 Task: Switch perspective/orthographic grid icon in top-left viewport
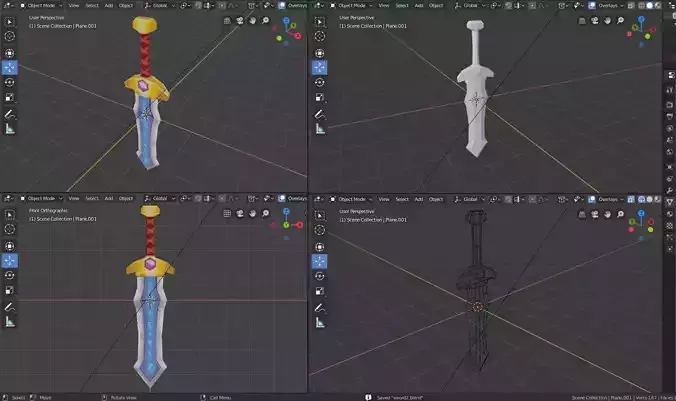[x=227, y=21]
